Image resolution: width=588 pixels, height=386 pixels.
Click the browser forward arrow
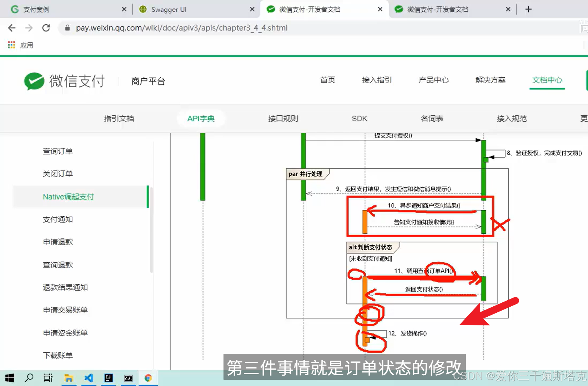(x=29, y=28)
